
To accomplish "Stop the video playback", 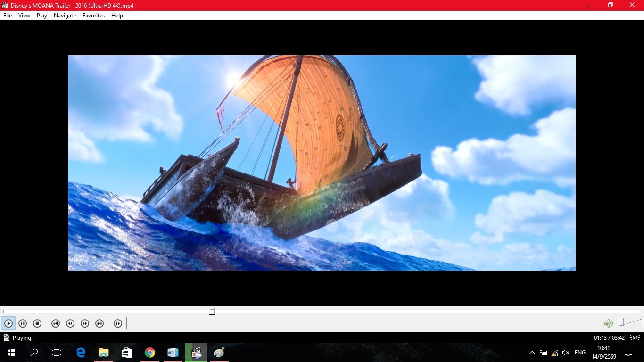I will coord(37,323).
